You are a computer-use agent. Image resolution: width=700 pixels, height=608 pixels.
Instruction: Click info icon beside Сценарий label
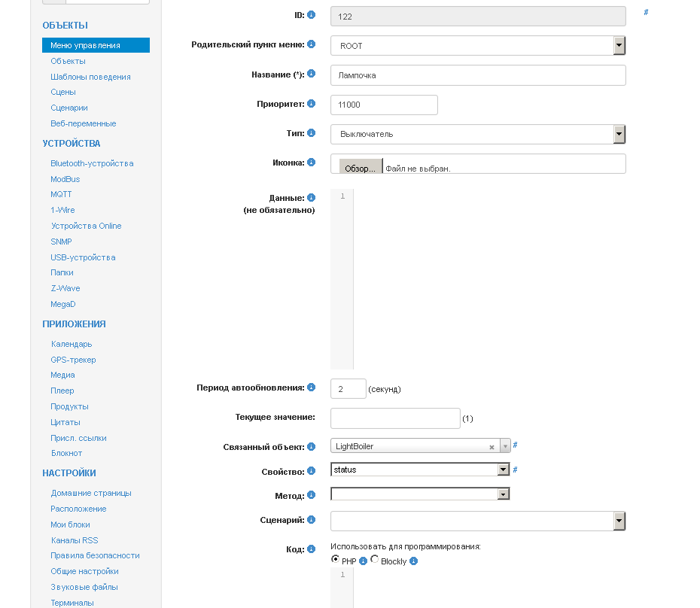tap(312, 519)
